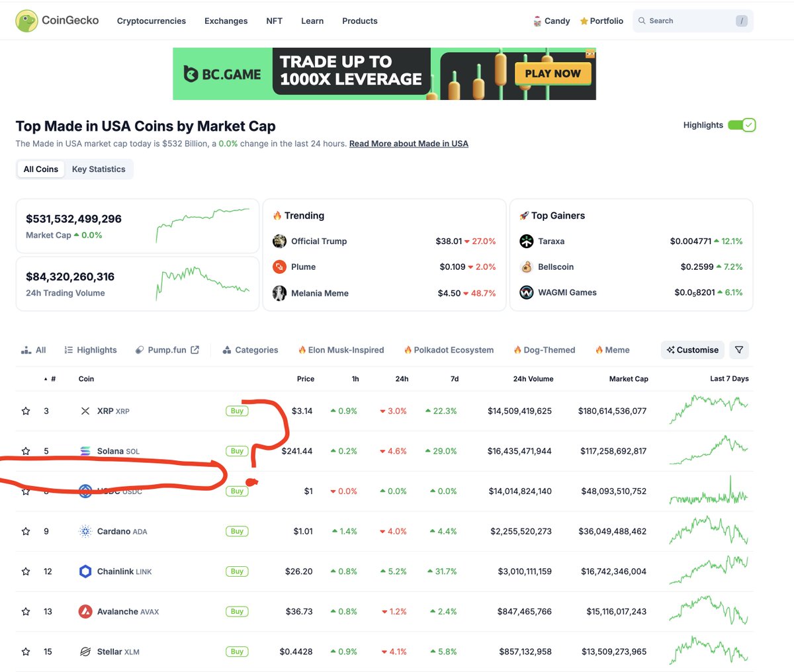Turn off the Highlights toggle
Screen dimensions: 794x672
point(741,125)
